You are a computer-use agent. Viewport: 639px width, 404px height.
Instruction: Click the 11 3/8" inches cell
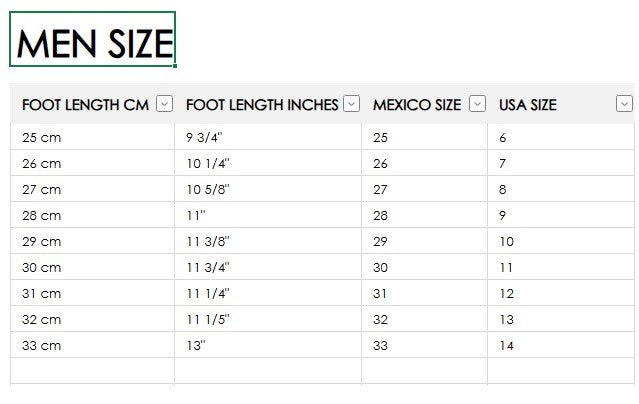tap(267, 241)
